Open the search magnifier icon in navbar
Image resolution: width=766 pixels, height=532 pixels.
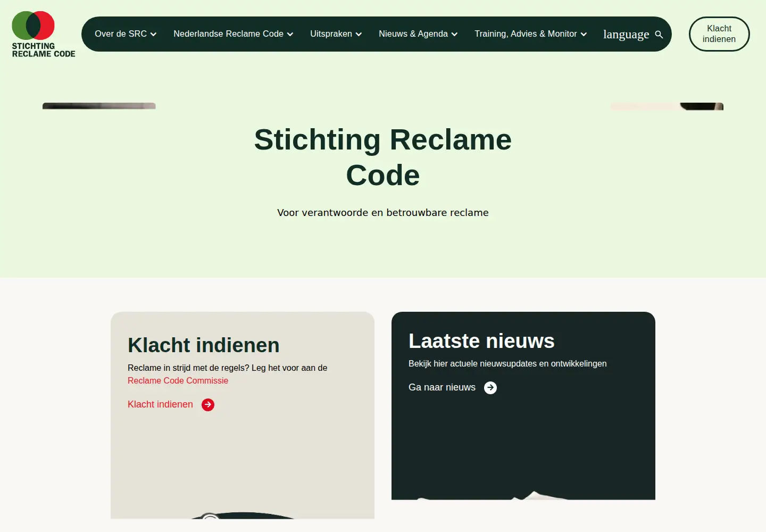tap(659, 35)
